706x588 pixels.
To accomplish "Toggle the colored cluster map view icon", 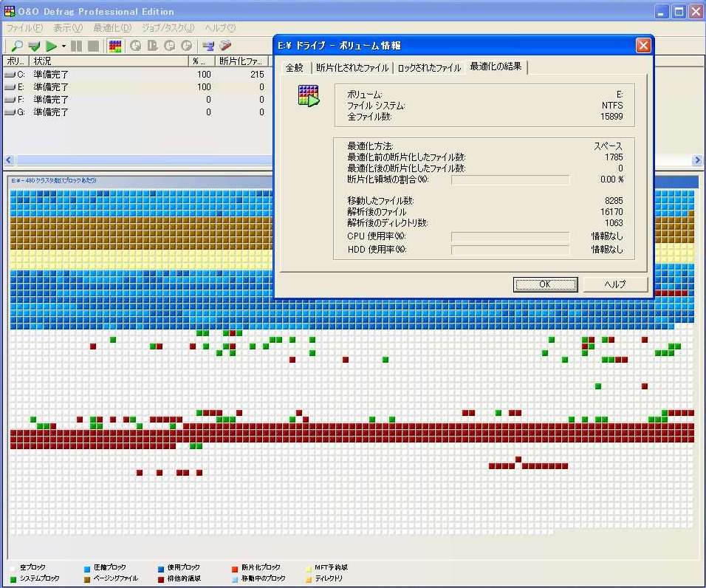I will 115,46.
